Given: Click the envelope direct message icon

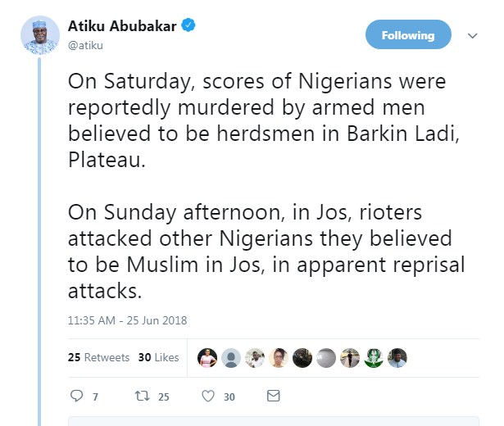Looking at the screenshot, I should click(x=273, y=397).
